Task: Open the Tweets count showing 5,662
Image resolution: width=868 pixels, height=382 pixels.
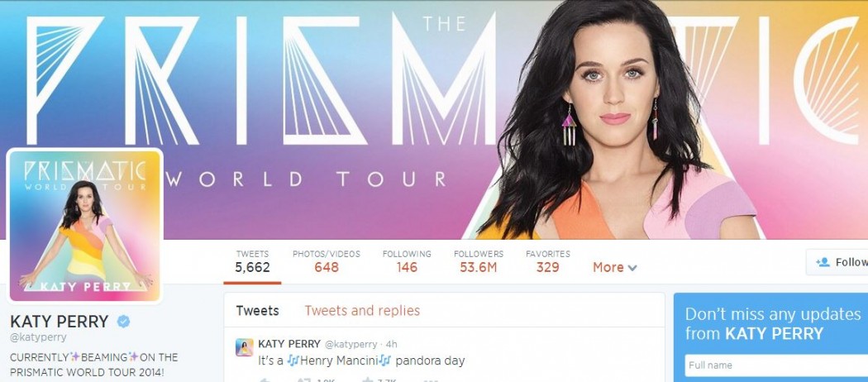Action: pyautogui.click(x=252, y=261)
